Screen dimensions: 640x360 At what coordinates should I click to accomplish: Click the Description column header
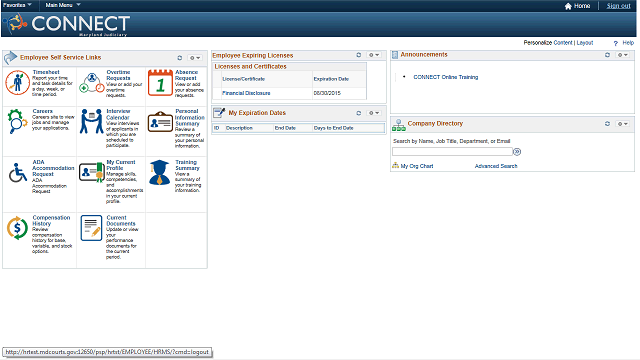click(x=239, y=128)
